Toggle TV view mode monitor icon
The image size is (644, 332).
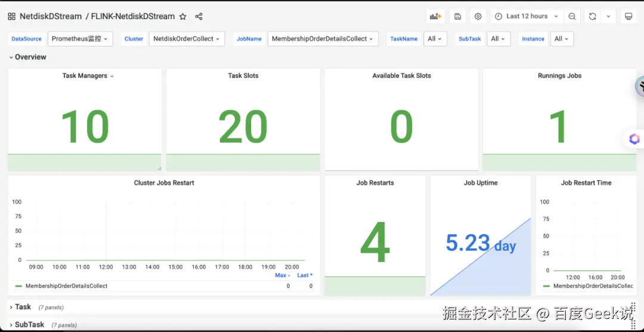(628, 17)
